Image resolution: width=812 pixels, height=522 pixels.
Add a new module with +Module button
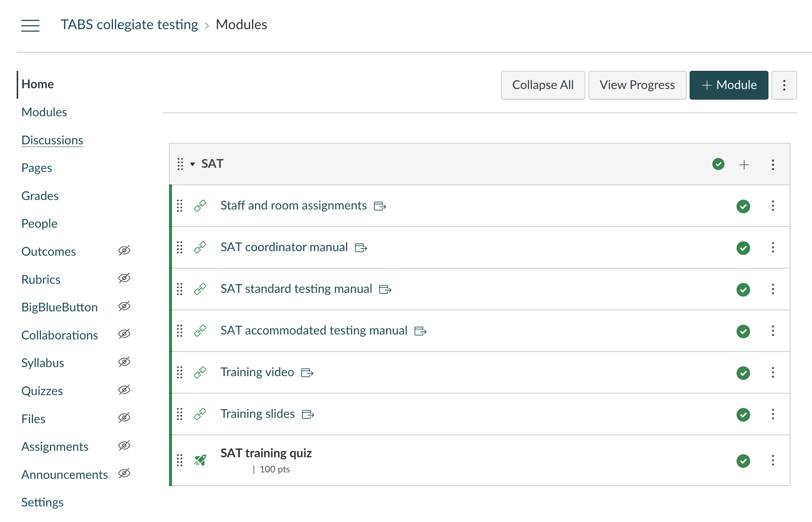coord(728,85)
